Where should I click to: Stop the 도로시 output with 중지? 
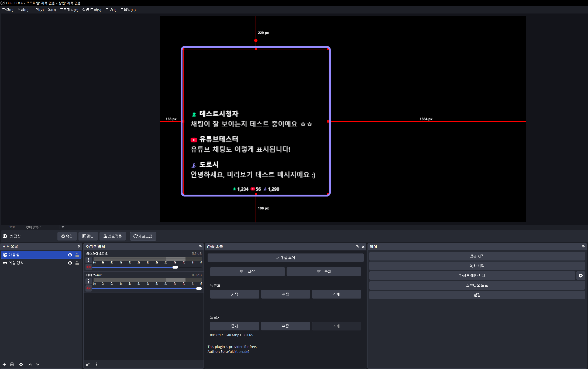click(x=235, y=326)
